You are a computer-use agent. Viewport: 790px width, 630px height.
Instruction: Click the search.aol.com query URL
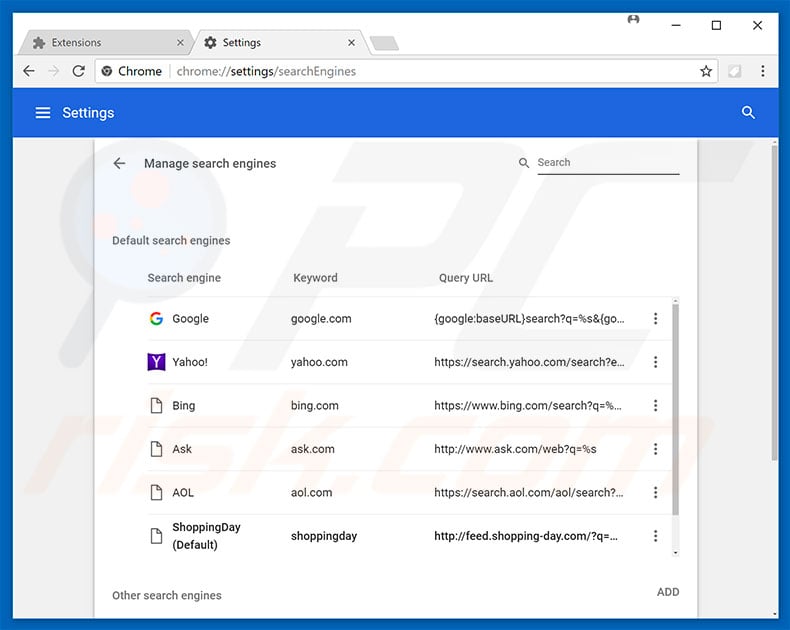tap(529, 492)
